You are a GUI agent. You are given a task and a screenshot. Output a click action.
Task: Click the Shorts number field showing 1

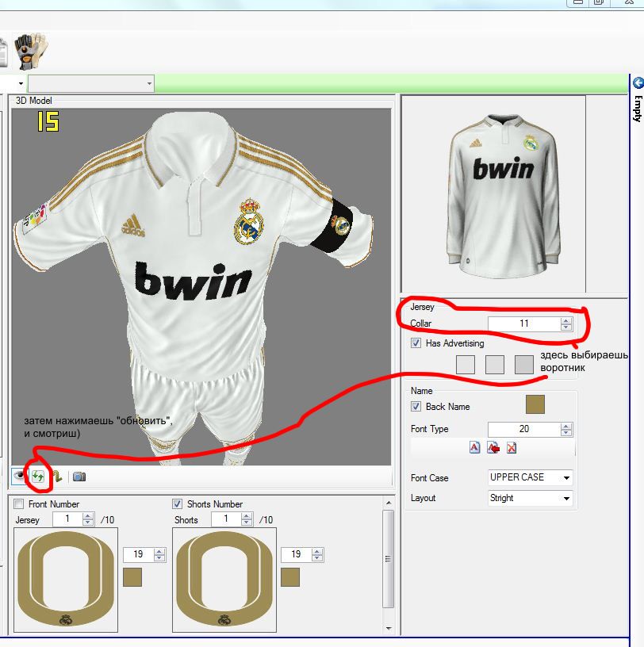click(x=226, y=519)
